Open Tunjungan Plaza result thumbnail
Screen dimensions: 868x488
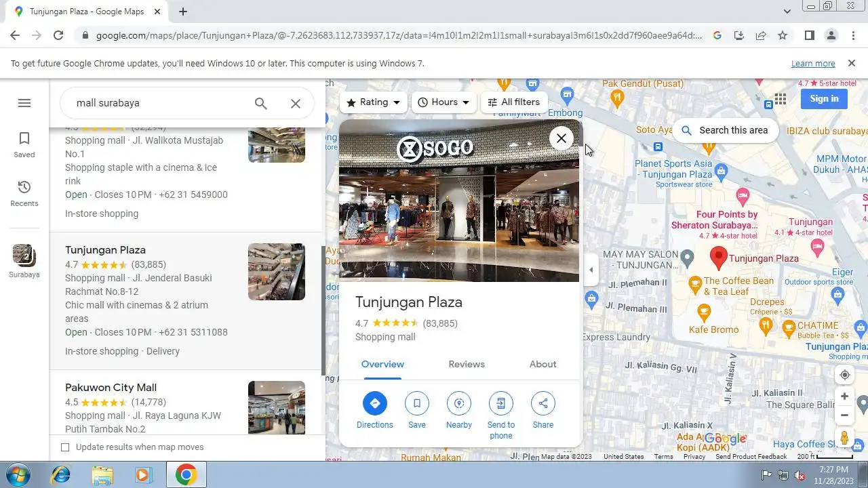pyautogui.click(x=277, y=272)
